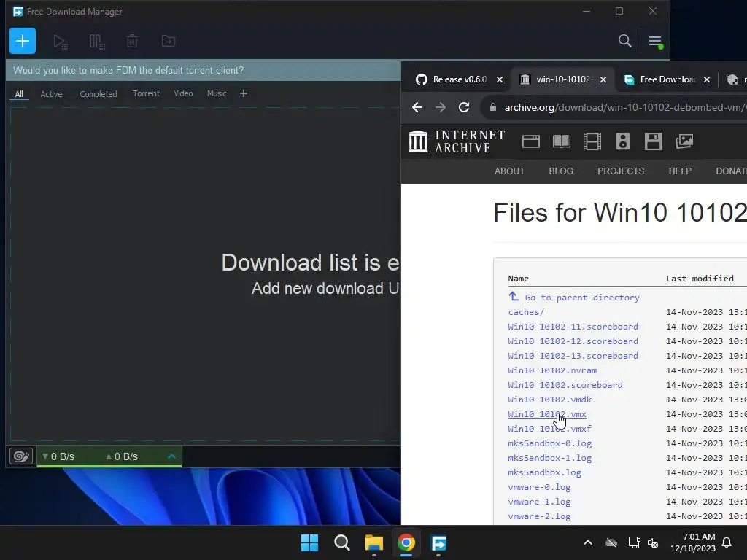747x560 pixels.
Task: Click the start downloads play icon
Action: coord(61,42)
